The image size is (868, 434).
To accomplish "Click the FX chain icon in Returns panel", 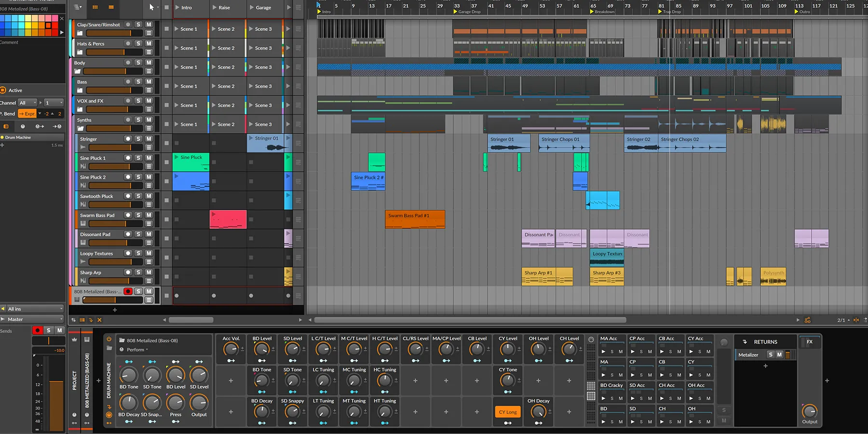I will pos(810,342).
